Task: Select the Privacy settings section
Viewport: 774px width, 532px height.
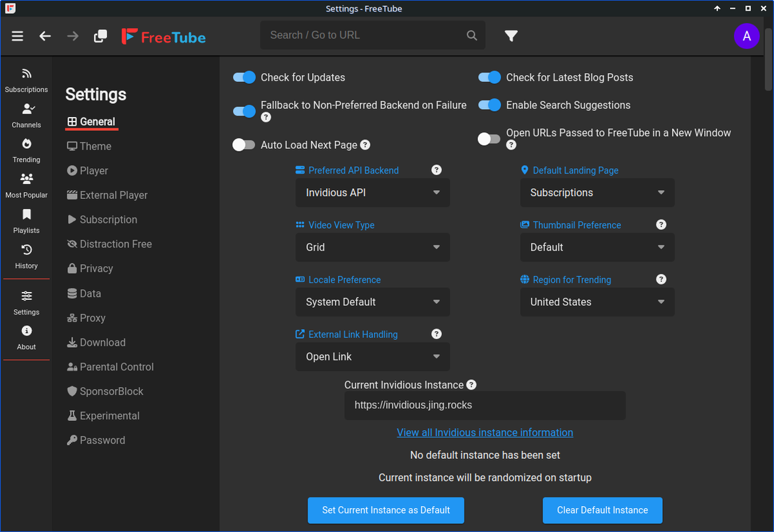Action: pyautogui.click(x=90, y=269)
